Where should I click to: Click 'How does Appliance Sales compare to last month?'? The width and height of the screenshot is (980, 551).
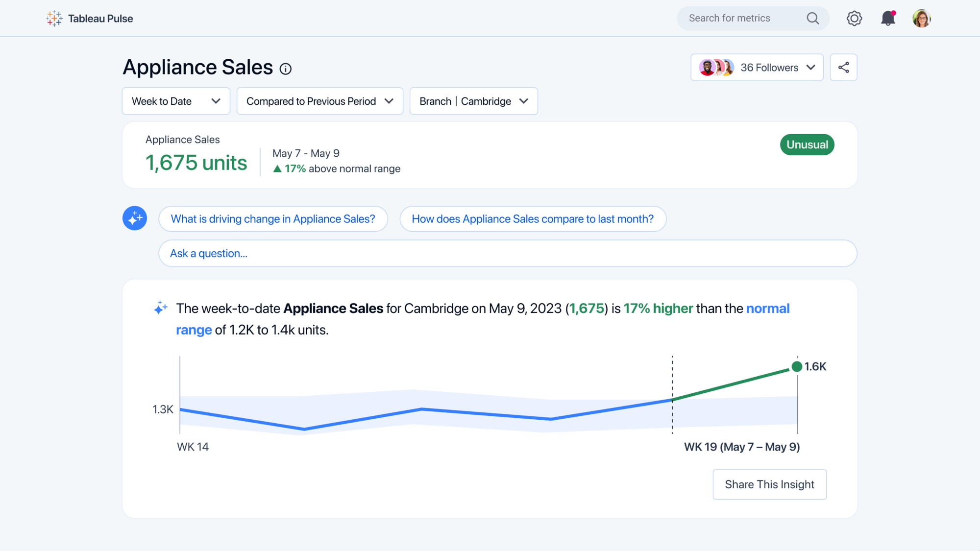coord(533,218)
